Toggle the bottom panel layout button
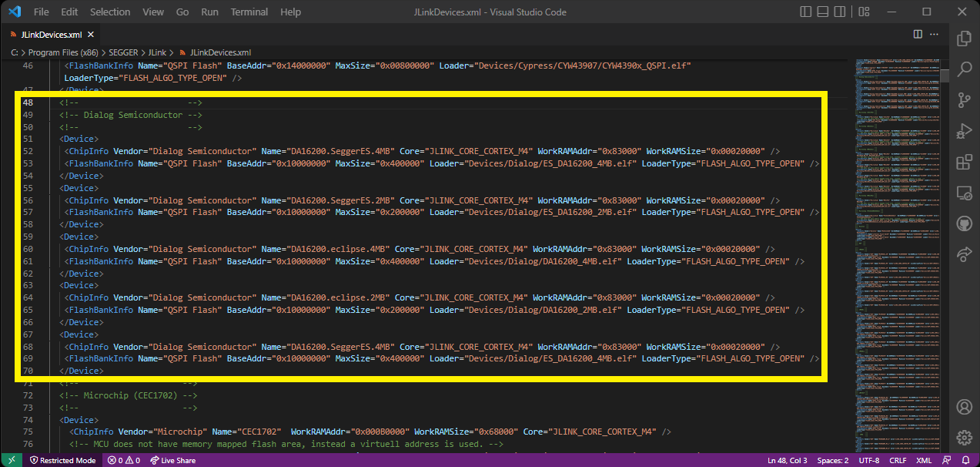 (x=822, y=12)
